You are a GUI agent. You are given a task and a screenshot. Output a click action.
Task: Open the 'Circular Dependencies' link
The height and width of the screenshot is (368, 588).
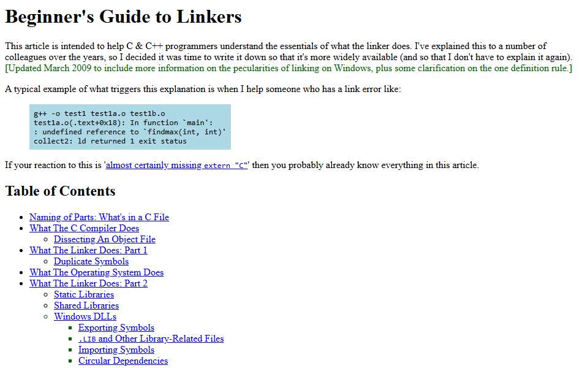(x=123, y=361)
